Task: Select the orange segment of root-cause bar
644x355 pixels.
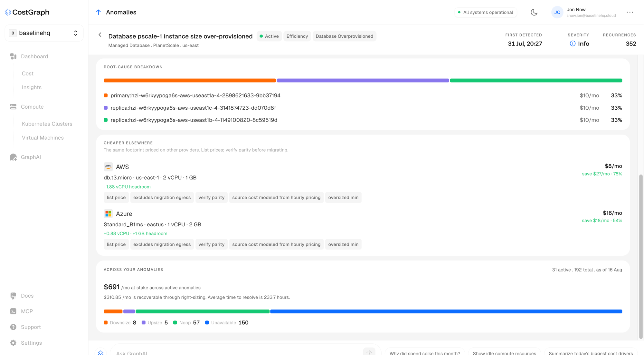Action: pos(190,80)
